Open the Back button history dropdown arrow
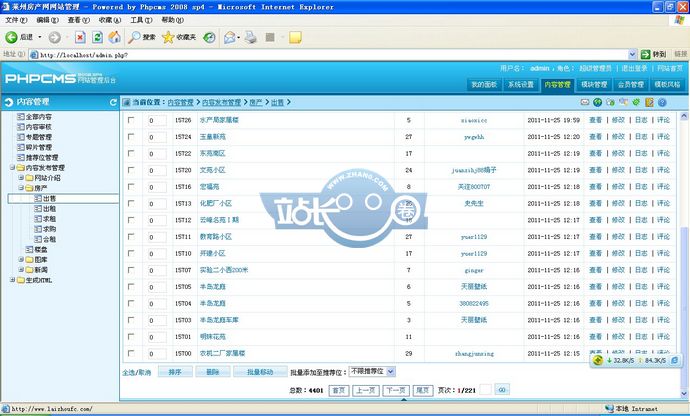 pyautogui.click(x=40, y=37)
